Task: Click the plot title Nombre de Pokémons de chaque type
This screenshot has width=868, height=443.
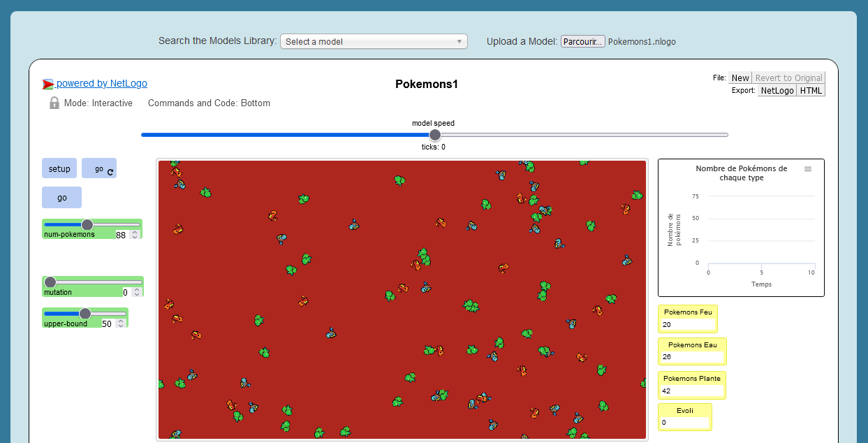Action: click(x=741, y=173)
